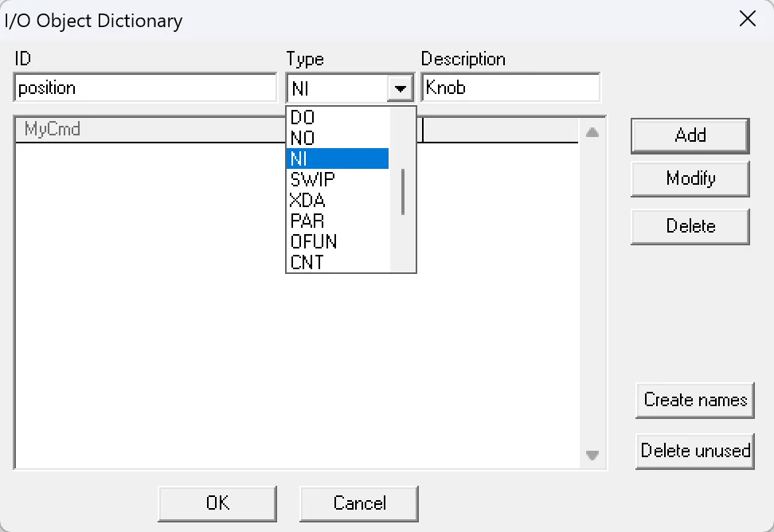Choose SWIP in the Type list
The image size is (774, 532).
click(x=311, y=179)
